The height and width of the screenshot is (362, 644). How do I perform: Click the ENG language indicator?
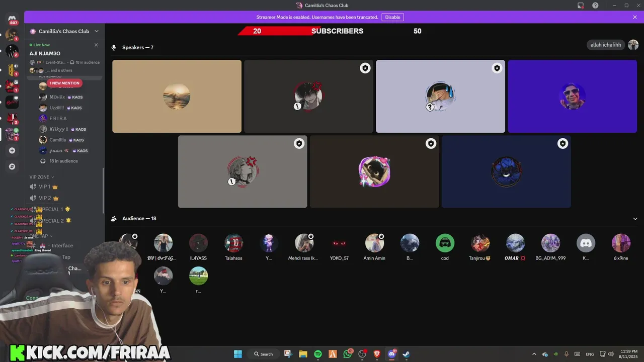[x=590, y=354]
